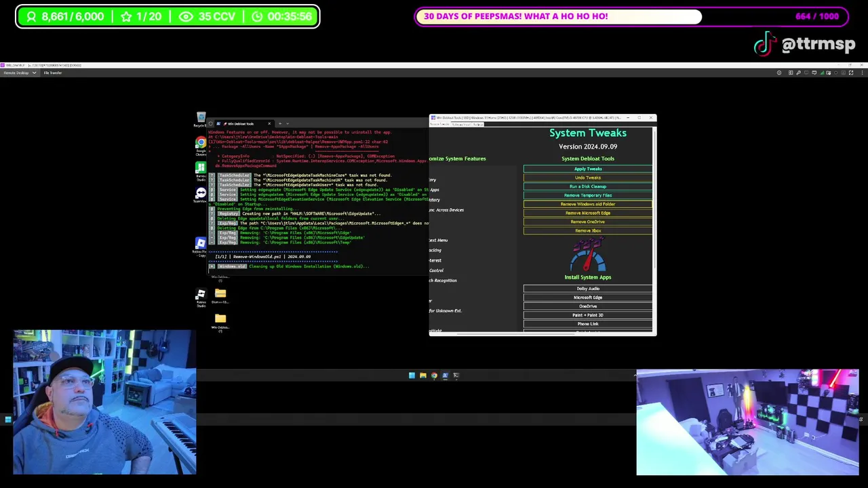The image size is (868, 488).
Task: Open the Win-Debloat-Tools folder on the desktop
Action: pyautogui.click(x=220, y=321)
